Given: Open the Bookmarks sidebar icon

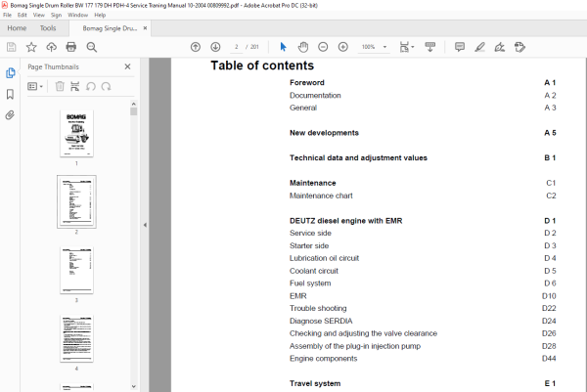Looking at the screenshot, I should (x=10, y=94).
